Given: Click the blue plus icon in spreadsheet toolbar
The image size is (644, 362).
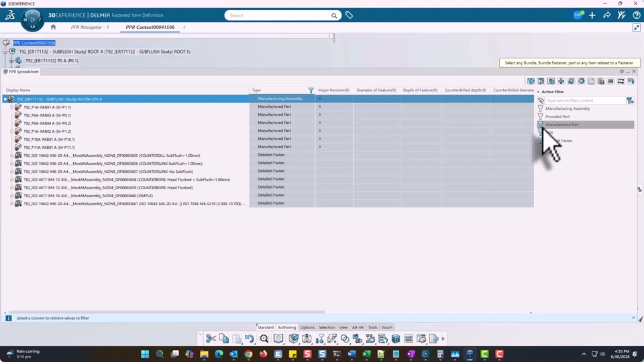Looking at the screenshot, I should [561, 81].
